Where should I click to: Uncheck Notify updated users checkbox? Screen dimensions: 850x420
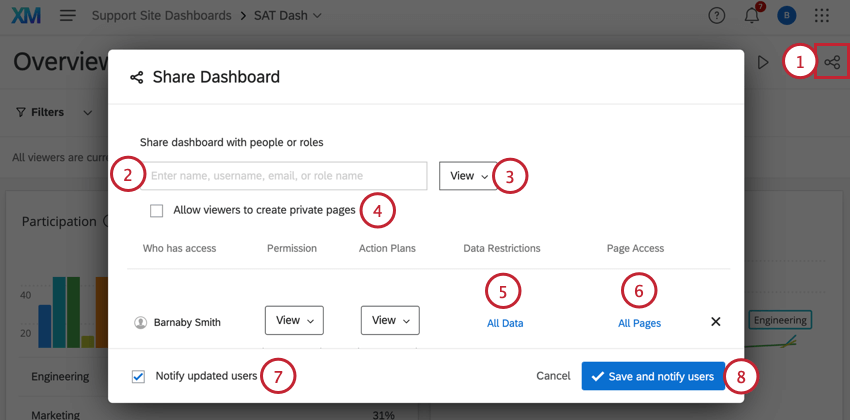tap(138, 377)
